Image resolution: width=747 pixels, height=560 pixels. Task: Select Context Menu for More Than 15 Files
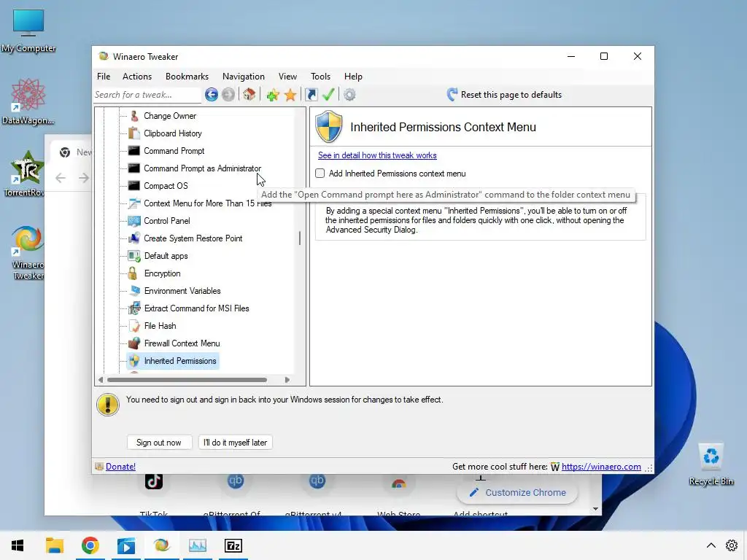point(208,203)
